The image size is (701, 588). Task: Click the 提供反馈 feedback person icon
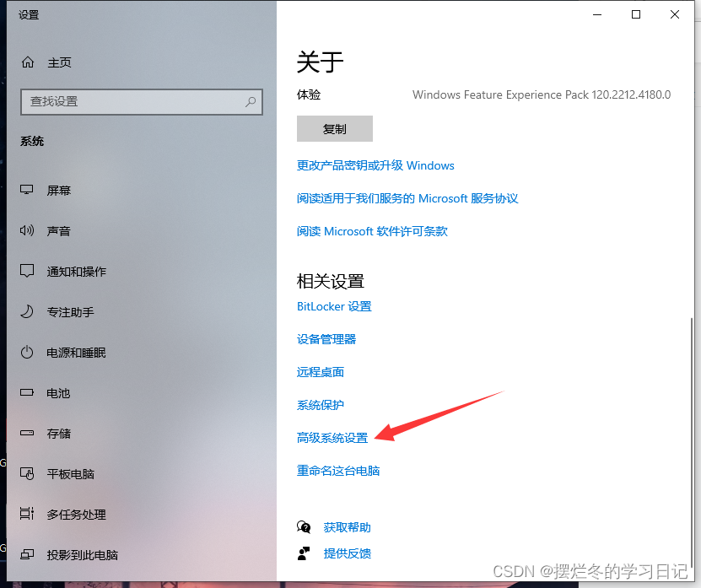pos(304,553)
